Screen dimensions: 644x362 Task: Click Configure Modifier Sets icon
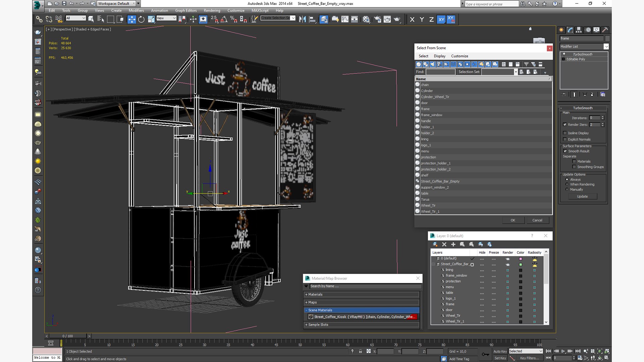[x=603, y=95]
